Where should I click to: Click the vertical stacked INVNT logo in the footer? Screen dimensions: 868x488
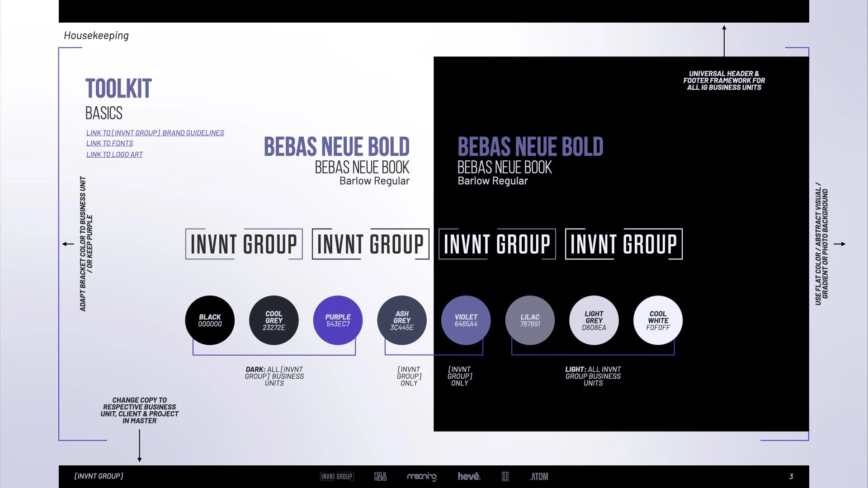point(505,476)
